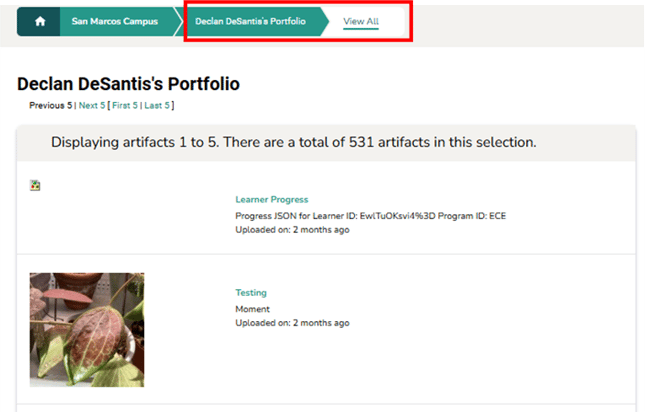Open the plant photo thumbnail
645x413 pixels.
coord(87,330)
